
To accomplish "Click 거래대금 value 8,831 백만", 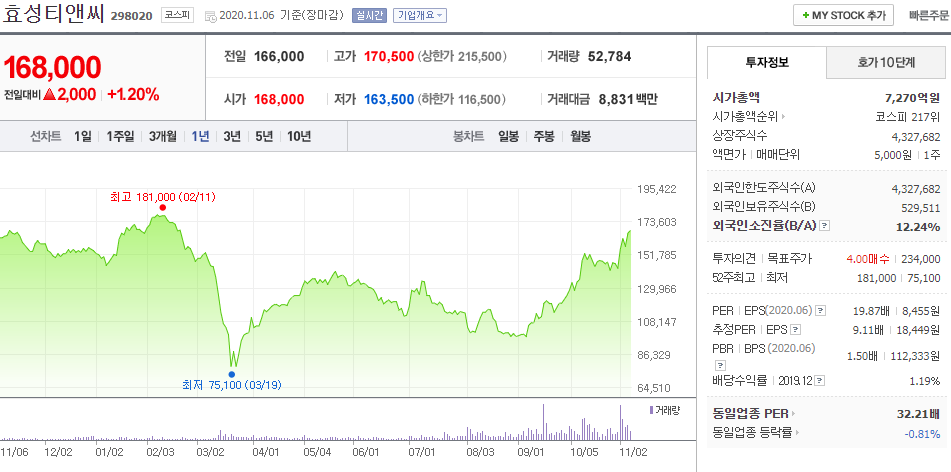I will [x=628, y=99].
